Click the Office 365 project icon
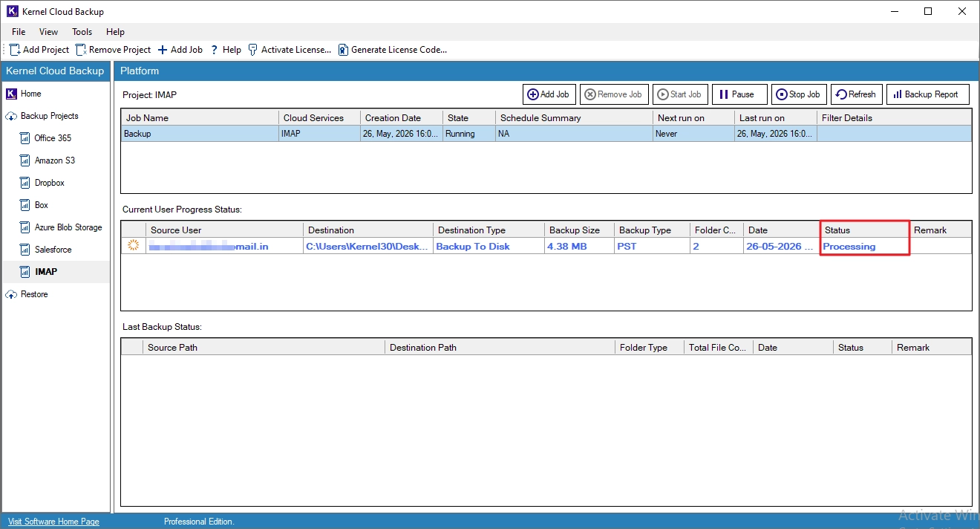980x529 pixels. 25,138
